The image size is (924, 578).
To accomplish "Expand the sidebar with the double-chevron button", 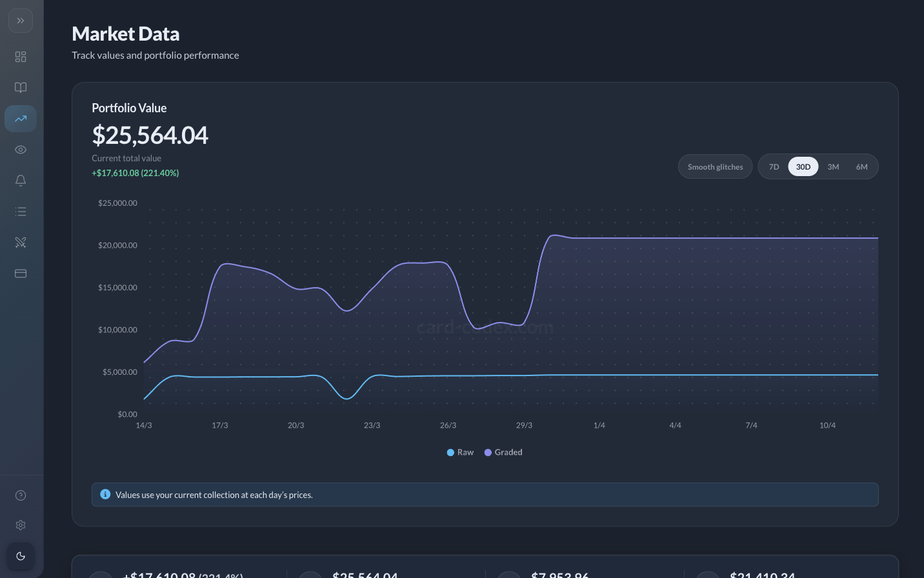I will (21, 21).
